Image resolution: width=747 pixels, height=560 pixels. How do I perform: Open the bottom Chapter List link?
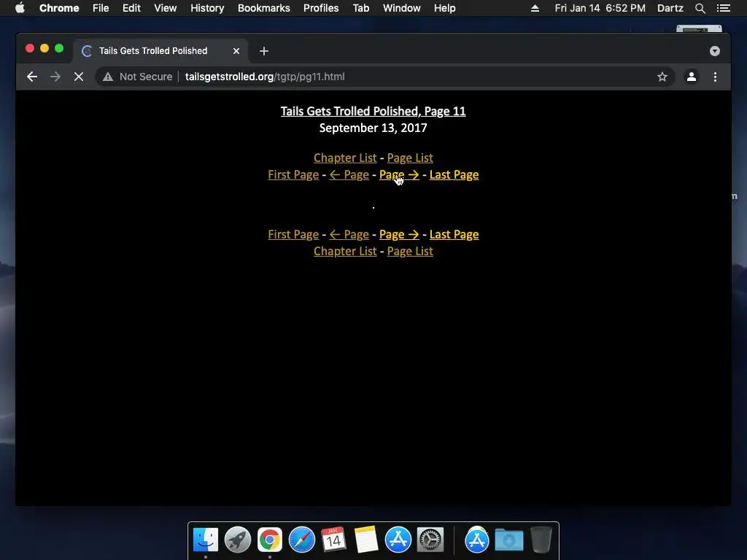(x=345, y=251)
